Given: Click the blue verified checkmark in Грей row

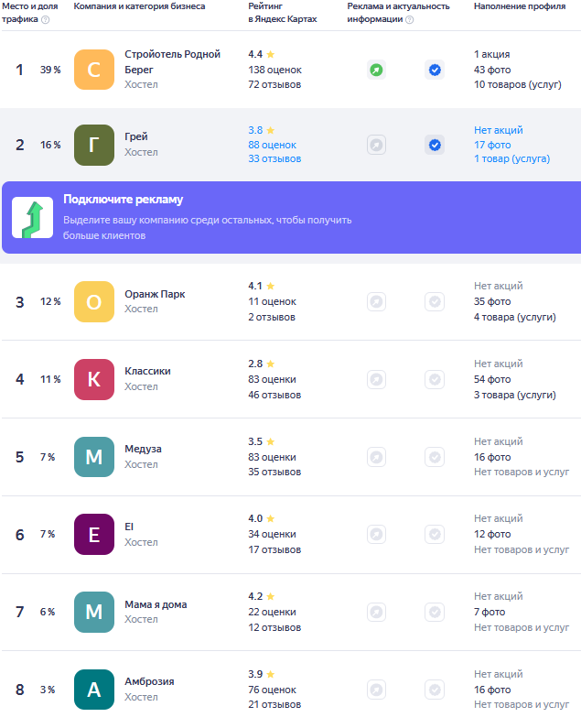Looking at the screenshot, I should click(x=435, y=146).
